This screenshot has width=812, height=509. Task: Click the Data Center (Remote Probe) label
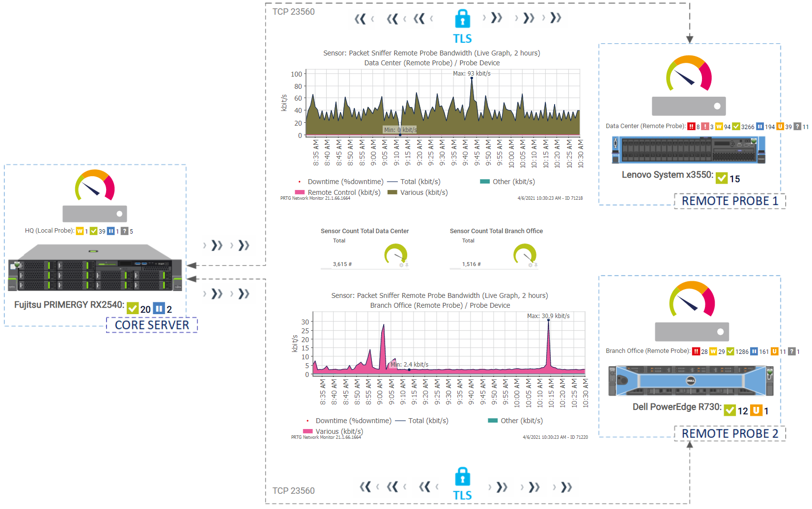(645, 126)
